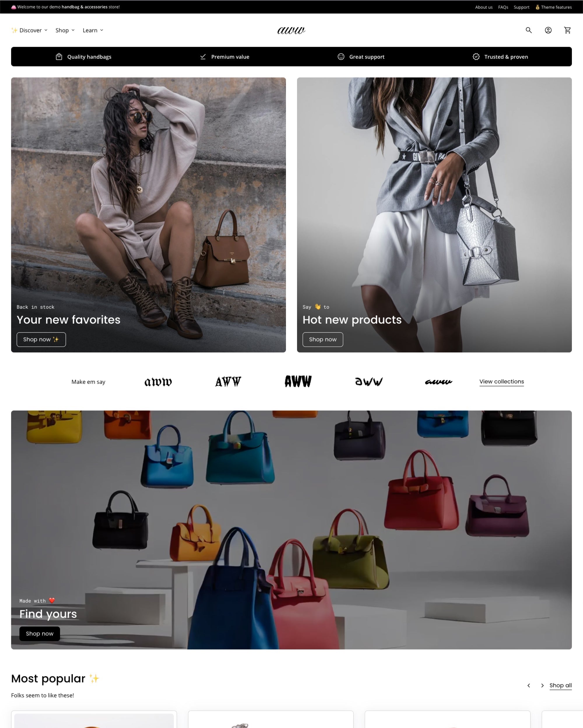Open the View collections link
The image size is (583, 728).
[x=501, y=381]
